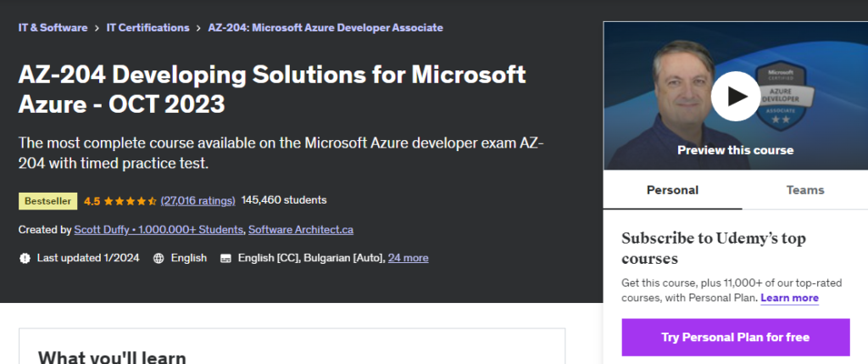Open AZ-204: Microsoft Azure Developer Associate breadcrumb
This screenshot has width=868, height=364.
tap(325, 28)
